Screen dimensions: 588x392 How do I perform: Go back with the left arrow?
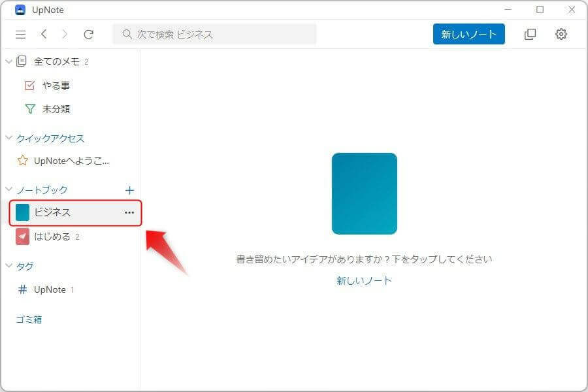click(44, 34)
